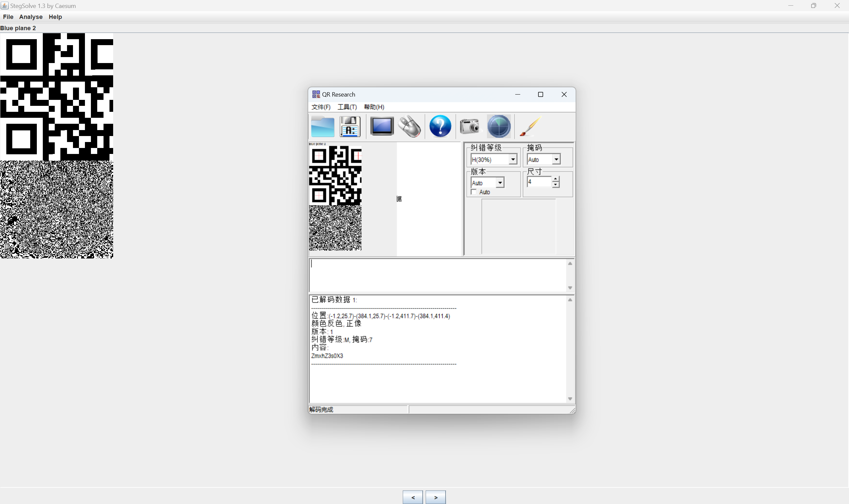849x504 pixels.
Task: Click the 已解码数据 1 heading
Action: pyautogui.click(x=334, y=300)
